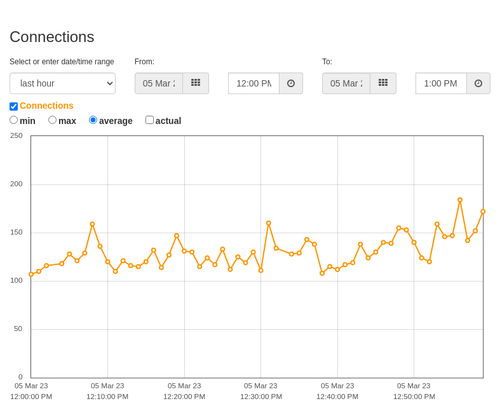Uncheck the Connections series checkbox
The height and width of the screenshot is (403, 500).
pyautogui.click(x=14, y=106)
